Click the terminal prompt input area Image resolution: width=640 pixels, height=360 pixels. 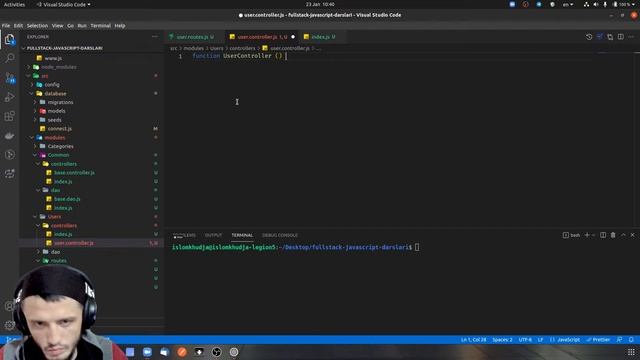[417, 247]
